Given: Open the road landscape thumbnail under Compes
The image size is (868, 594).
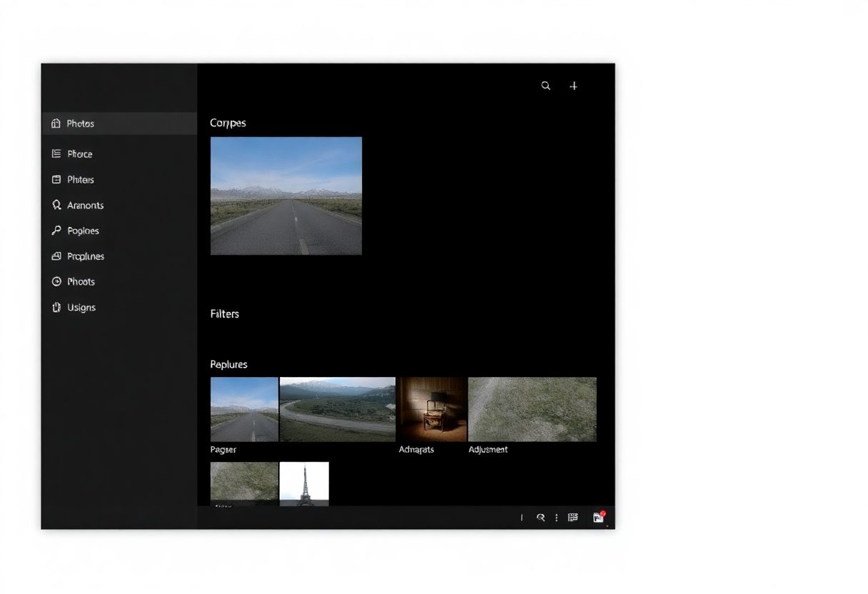Looking at the screenshot, I should click(286, 196).
